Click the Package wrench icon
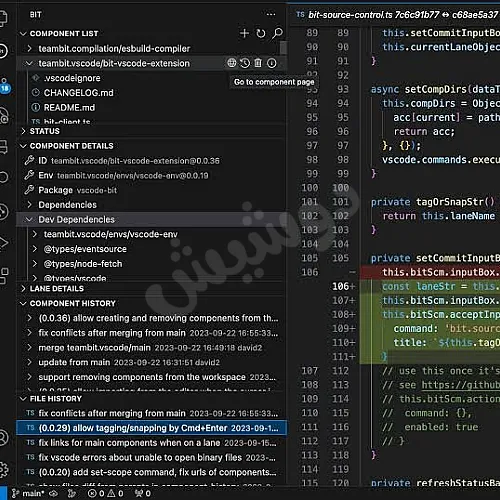Viewport: 500px width, 500px height. 29,190
